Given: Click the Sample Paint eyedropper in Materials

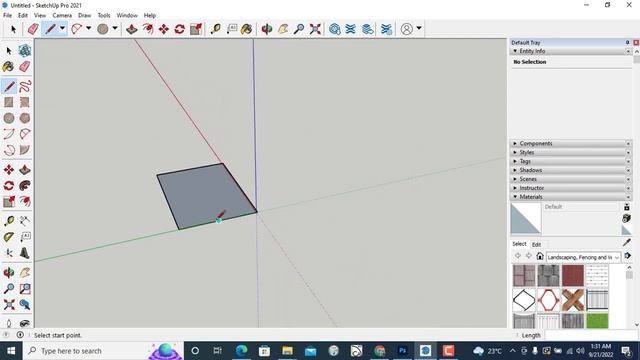Looking at the screenshot, I should [627, 242].
